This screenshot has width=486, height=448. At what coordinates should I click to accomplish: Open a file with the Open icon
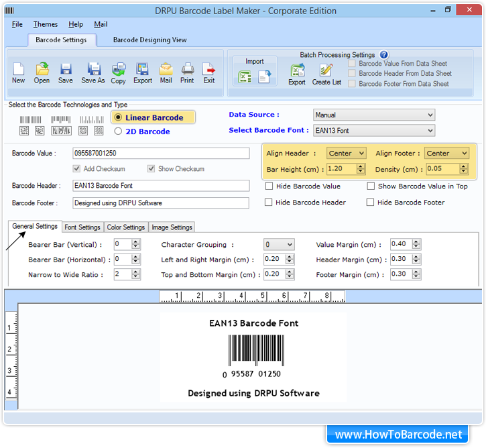42,70
